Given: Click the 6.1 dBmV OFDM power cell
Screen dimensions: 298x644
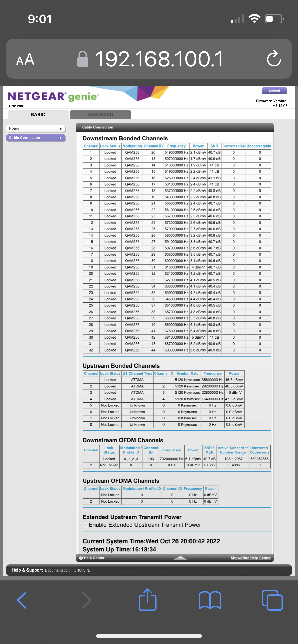Looking at the screenshot, I should point(193,459).
